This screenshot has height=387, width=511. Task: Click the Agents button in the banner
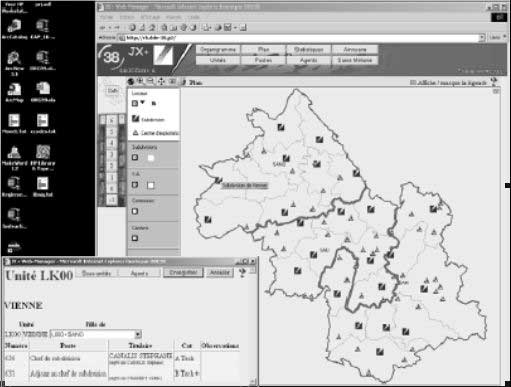pyautogui.click(x=309, y=60)
